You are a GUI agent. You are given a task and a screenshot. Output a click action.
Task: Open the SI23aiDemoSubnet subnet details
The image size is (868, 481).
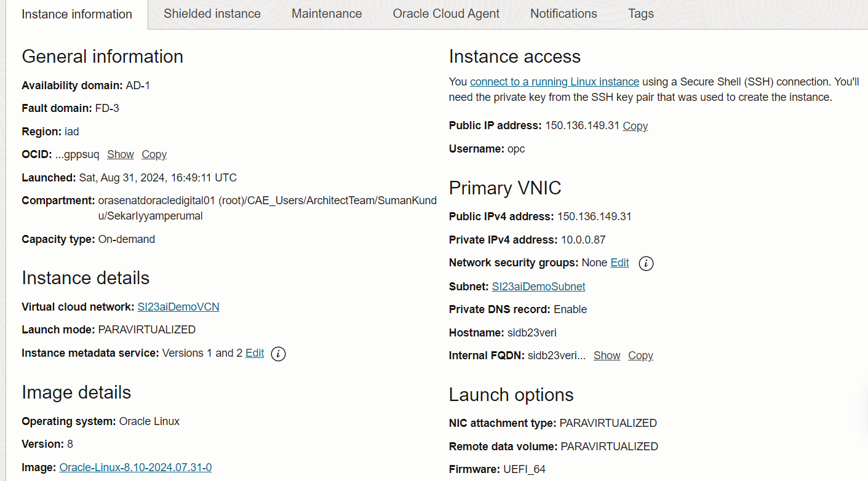[538, 286]
